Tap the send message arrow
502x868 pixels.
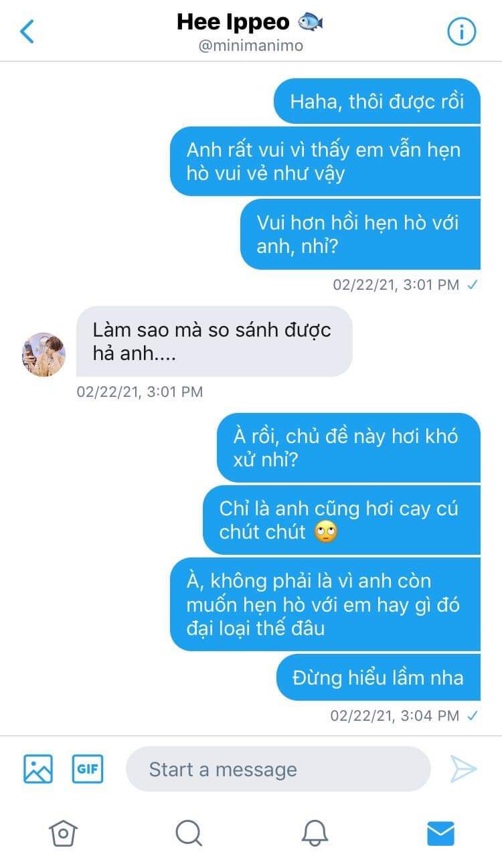coord(463,770)
